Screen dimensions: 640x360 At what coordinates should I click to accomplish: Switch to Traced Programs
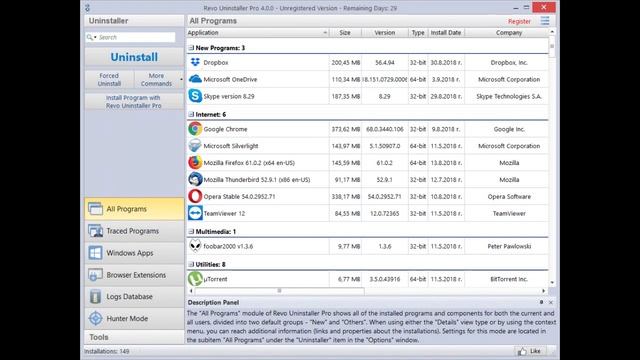click(x=134, y=231)
